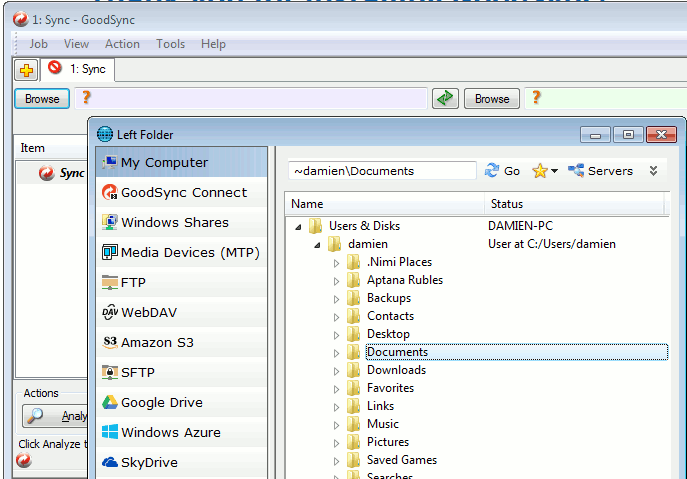This screenshot has height=479, width=687.
Task: Click the GoodSync logo at bottom left
Action: click(x=24, y=460)
